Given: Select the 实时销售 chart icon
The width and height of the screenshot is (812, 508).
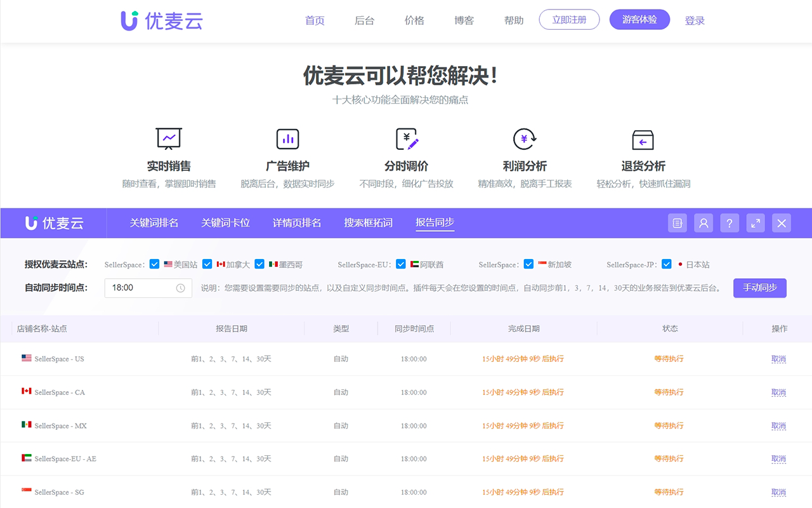Looking at the screenshot, I should pyautogui.click(x=168, y=138).
